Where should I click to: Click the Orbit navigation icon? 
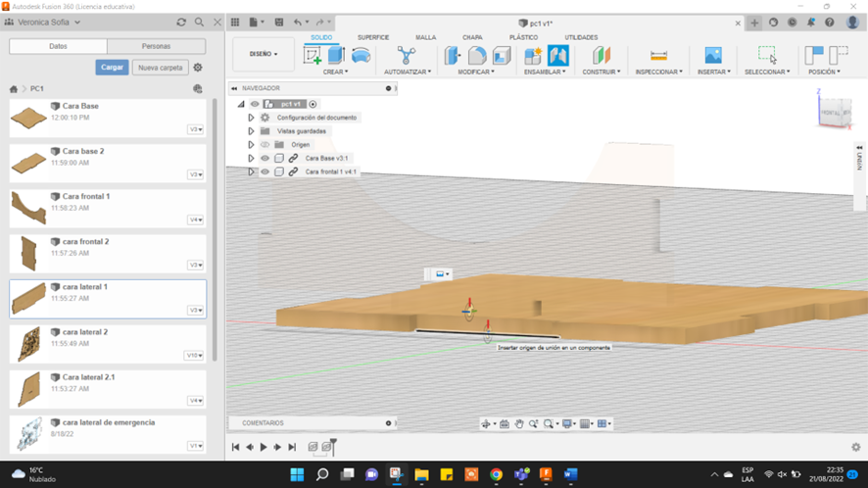(486, 423)
